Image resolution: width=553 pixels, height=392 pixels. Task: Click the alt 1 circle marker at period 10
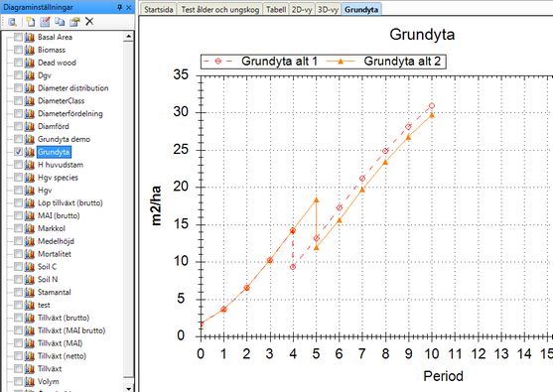click(x=432, y=106)
